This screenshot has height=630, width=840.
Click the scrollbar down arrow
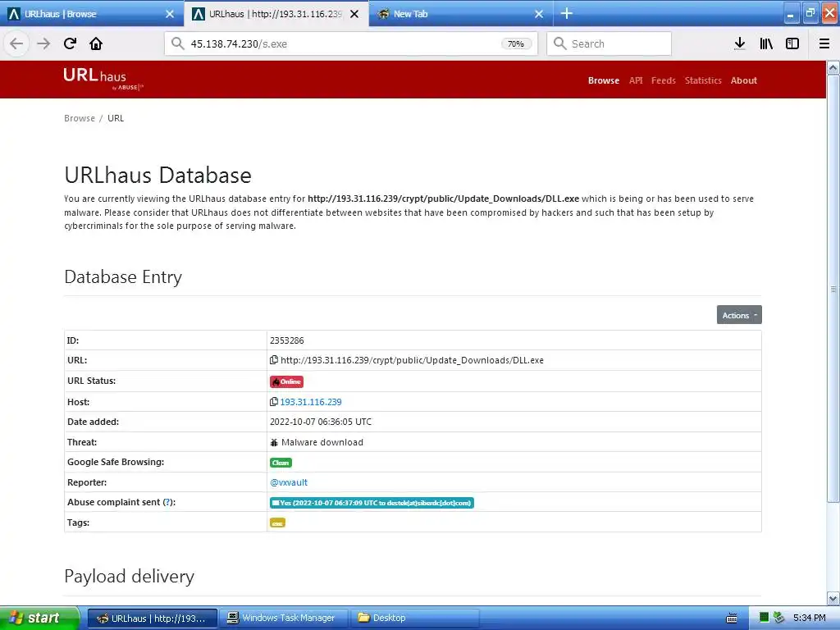click(833, 598)
